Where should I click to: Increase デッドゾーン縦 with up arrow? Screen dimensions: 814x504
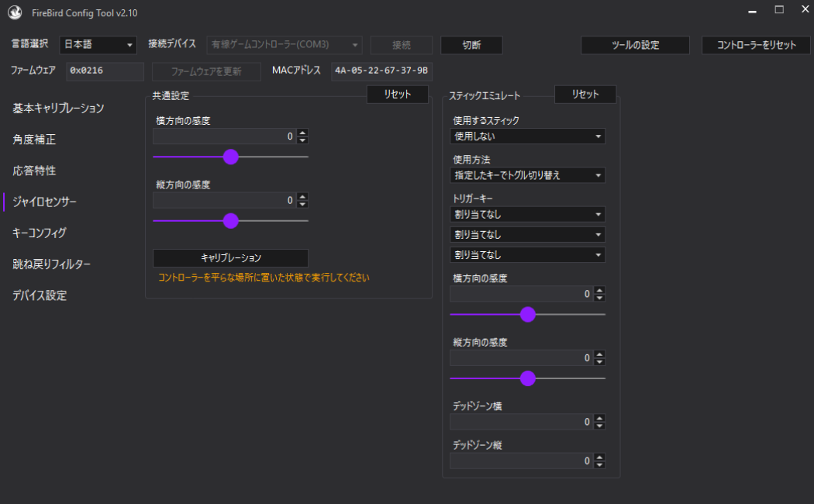point(599,457)
